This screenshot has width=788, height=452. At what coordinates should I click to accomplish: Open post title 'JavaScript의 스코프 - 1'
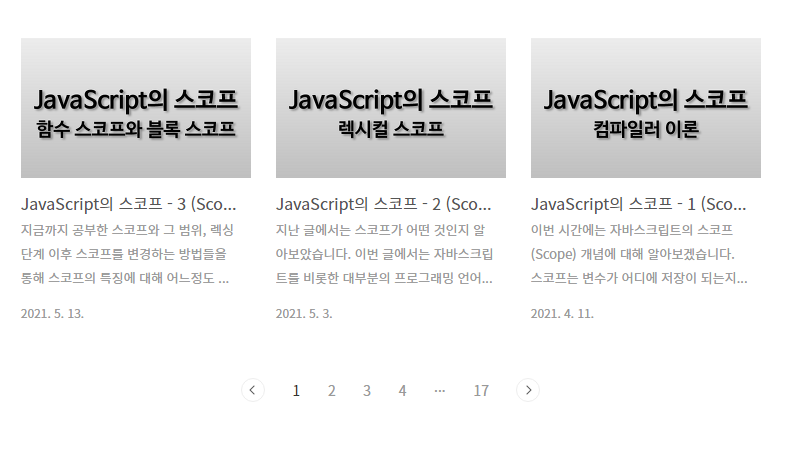(x=639, y=204)
